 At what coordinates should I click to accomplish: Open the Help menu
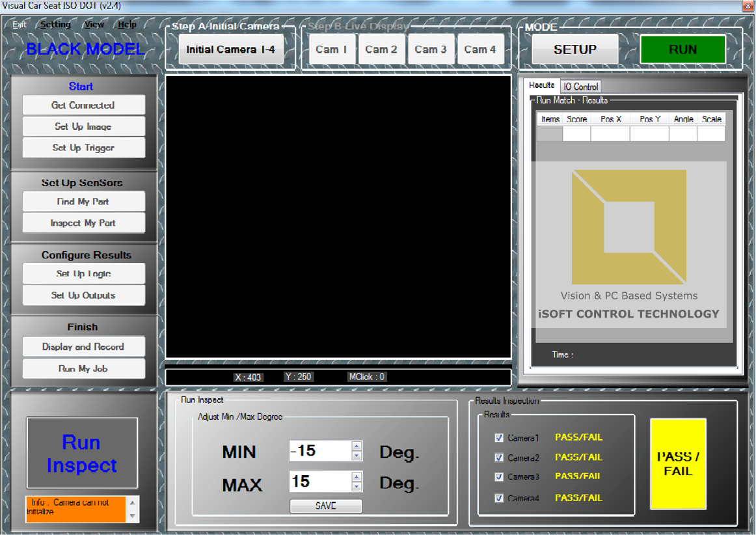click(x=128, y=24)
